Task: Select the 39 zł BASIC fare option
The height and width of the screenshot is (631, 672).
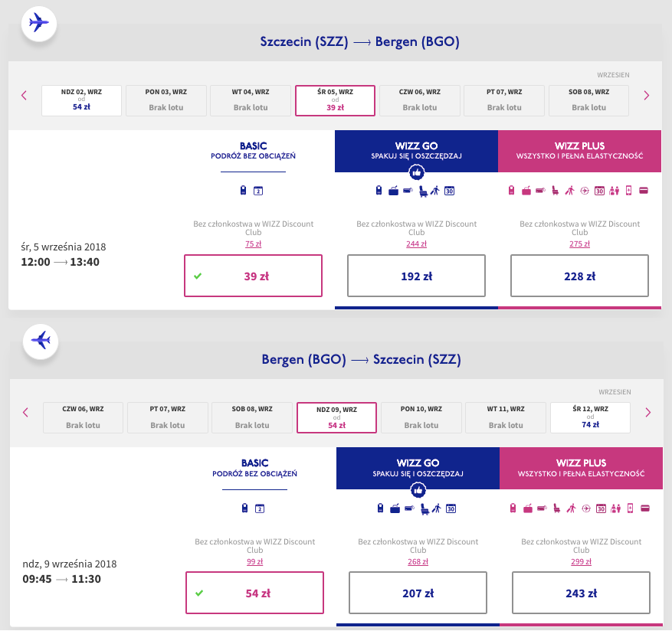Action: pyautogui.click(x=253, y=276)
